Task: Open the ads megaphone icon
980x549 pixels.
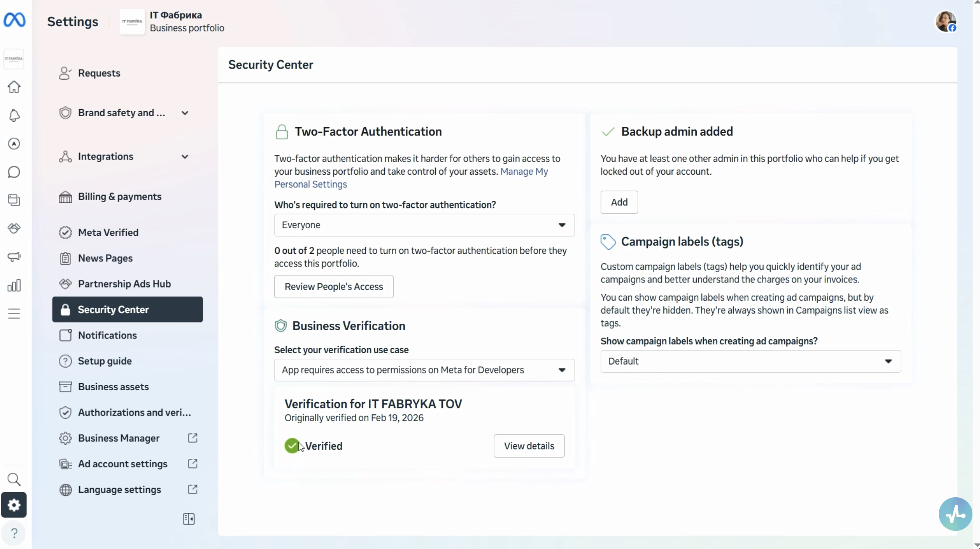Action: [x=14, y=257]
